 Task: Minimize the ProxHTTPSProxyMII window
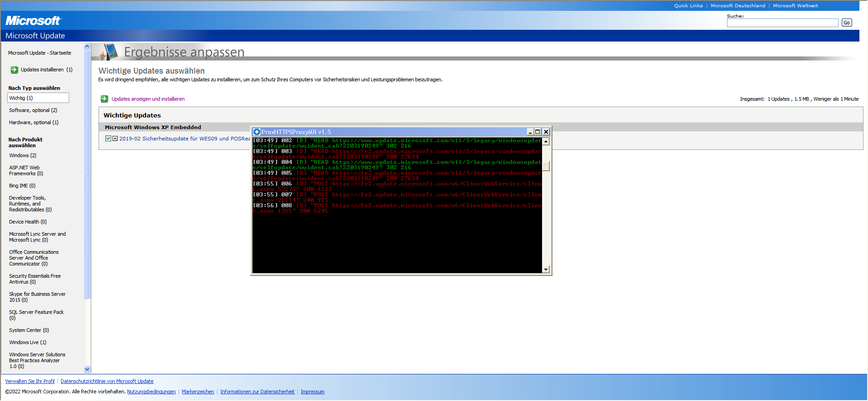click(530, 132)
